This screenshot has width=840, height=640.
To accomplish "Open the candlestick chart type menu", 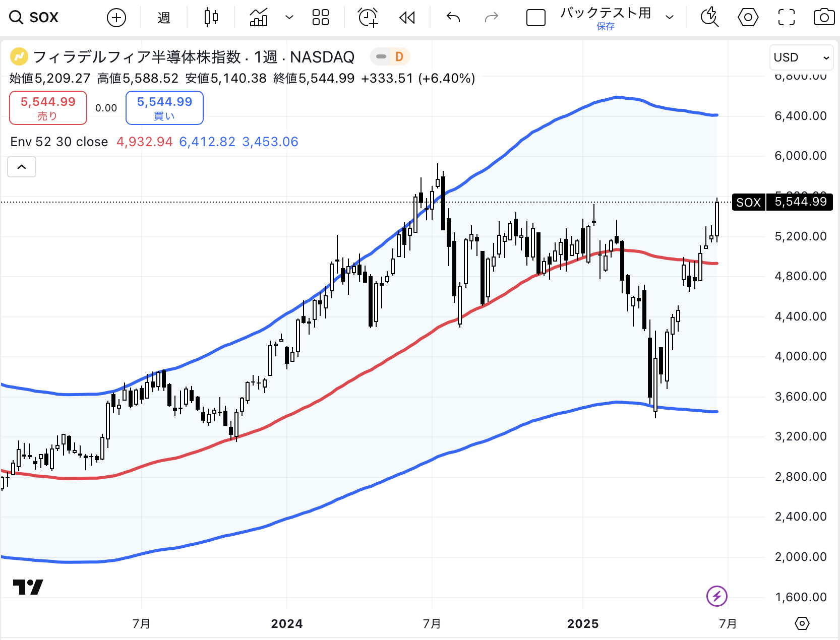I will pos(211,18).
